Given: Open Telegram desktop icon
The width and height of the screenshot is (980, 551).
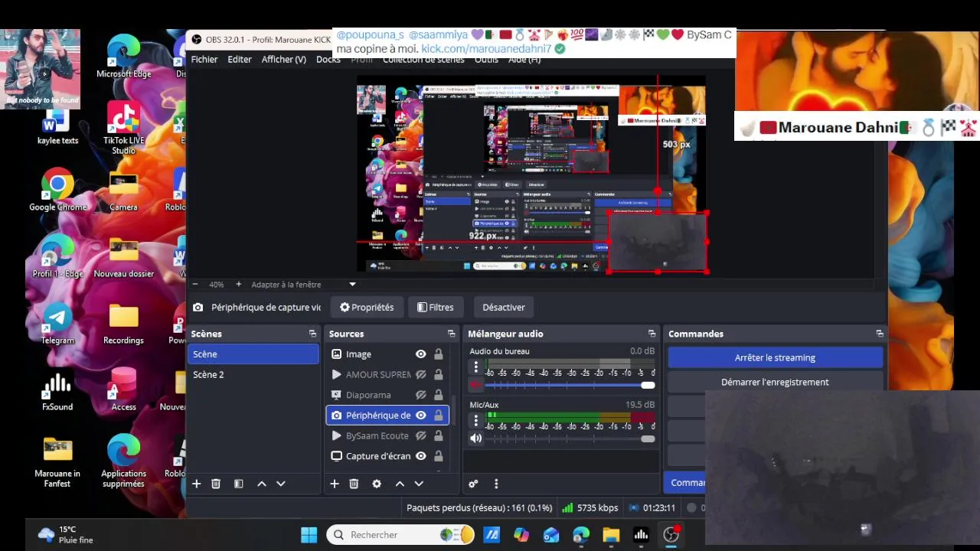Looking at the screenshot, I should tap(57, 324).
